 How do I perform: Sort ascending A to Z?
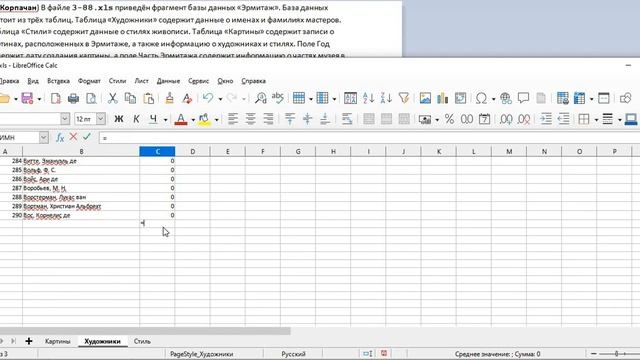368,98
